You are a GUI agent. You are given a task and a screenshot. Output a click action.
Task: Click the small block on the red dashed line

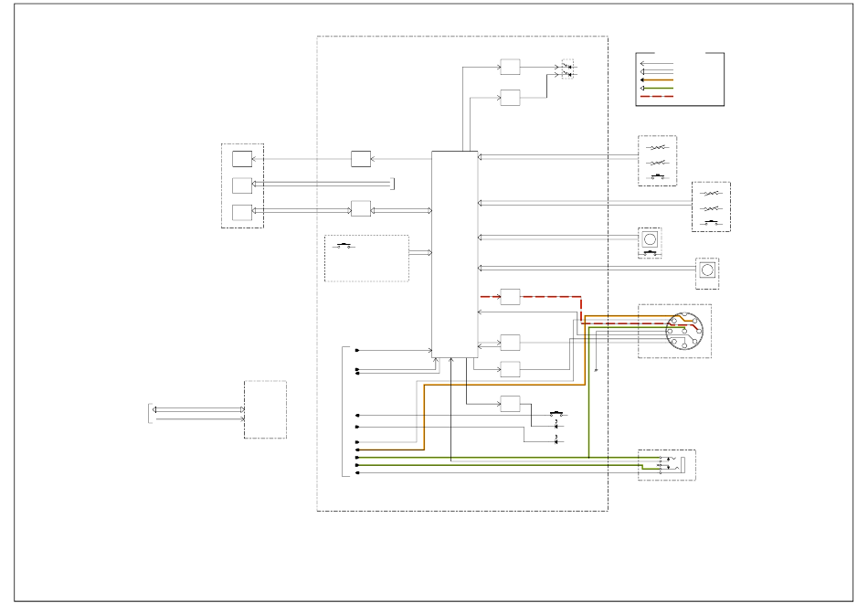[x=510, y=297]
